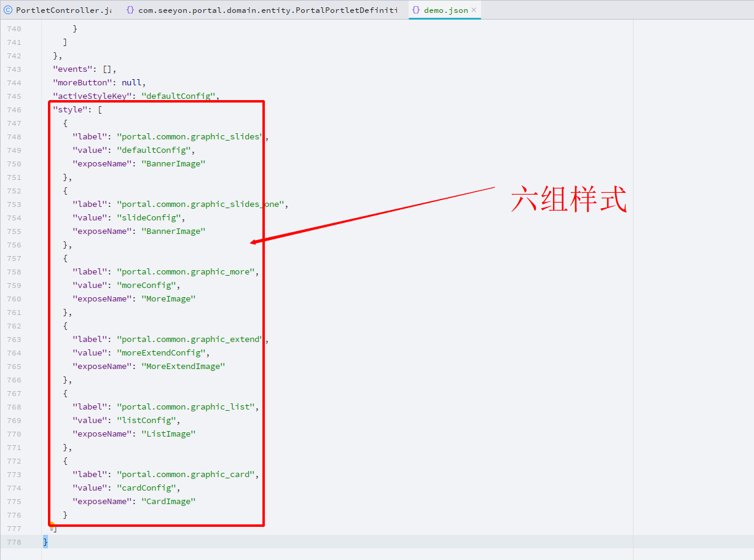
Task: Click the "moreExtendConfig" value
Action: pyautogui.click(x=162, y=353)
